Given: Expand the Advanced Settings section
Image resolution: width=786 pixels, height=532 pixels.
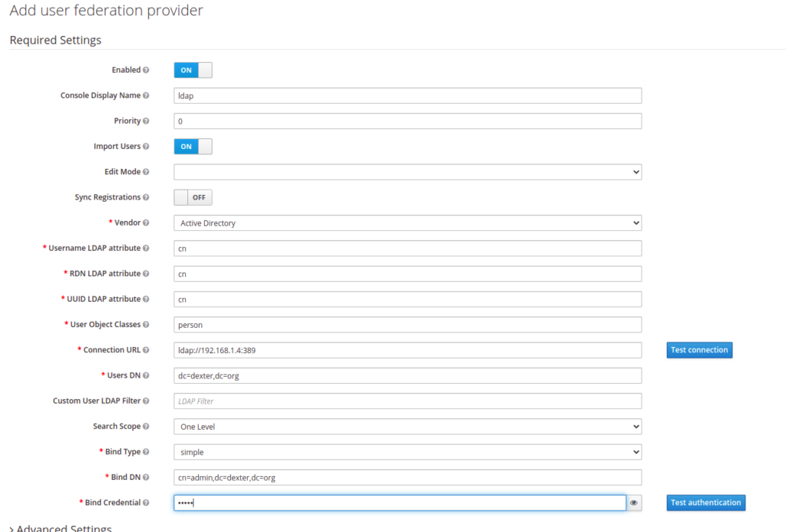Looking at the screenshot, I should pyautogui.click(x=61, y=528).
